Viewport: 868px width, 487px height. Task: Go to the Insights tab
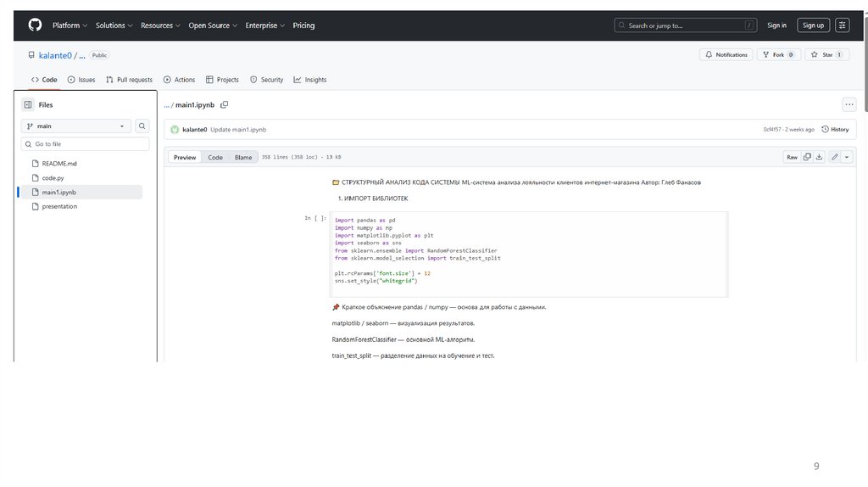tap(310, 80)
